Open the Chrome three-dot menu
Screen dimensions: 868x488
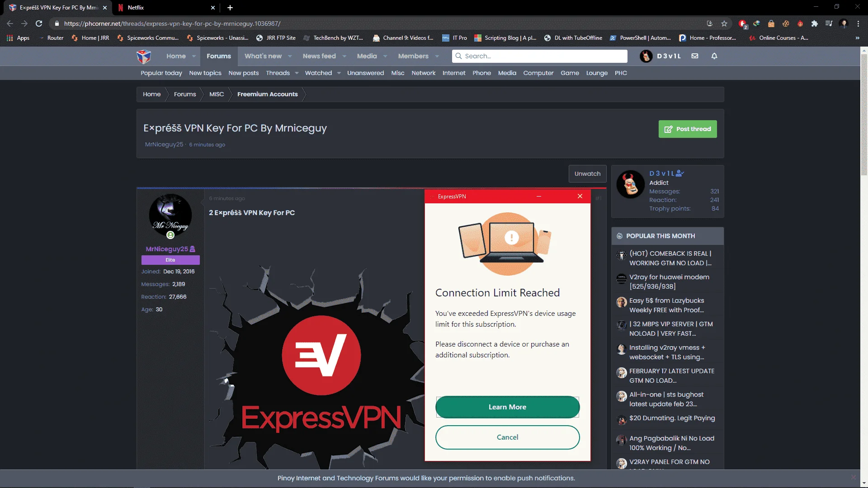(858, 23)
